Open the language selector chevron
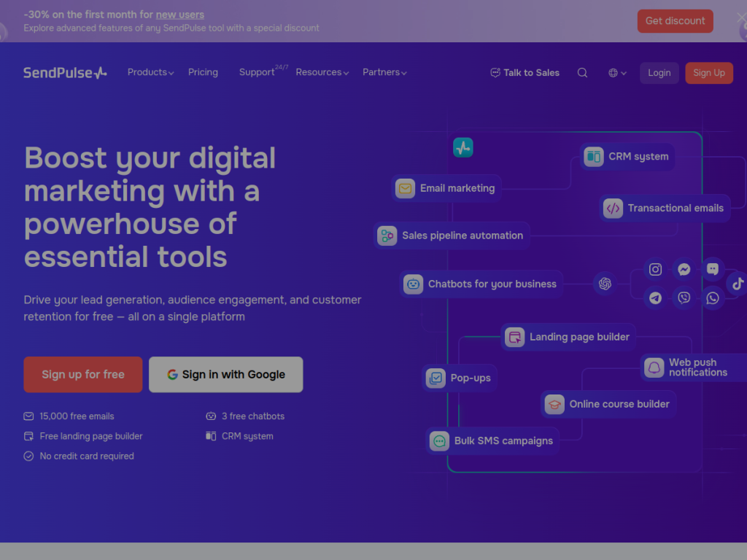The width and height of the screenshot is (747, 560). coord(624,74)
